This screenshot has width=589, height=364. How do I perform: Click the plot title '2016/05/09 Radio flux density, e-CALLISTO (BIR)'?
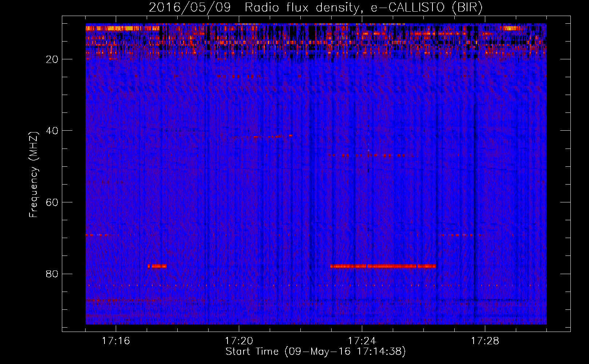pyautogui.click(x=316, y=7)
